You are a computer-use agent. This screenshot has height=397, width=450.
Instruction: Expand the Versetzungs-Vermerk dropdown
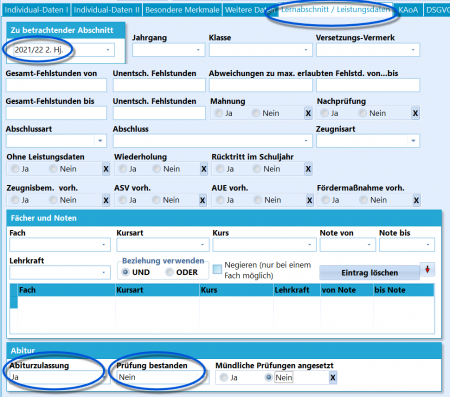(368, 50)
